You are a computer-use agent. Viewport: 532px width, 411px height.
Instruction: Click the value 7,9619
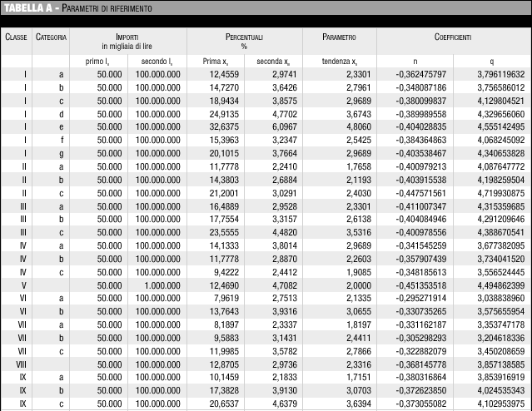pos(226,298)
